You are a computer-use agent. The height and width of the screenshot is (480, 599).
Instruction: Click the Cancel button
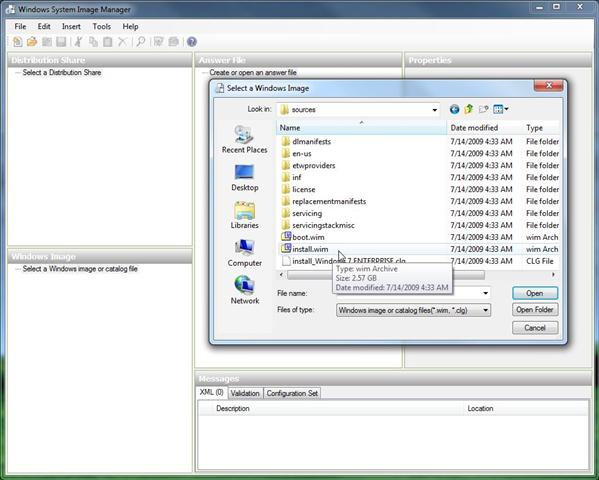535,328
